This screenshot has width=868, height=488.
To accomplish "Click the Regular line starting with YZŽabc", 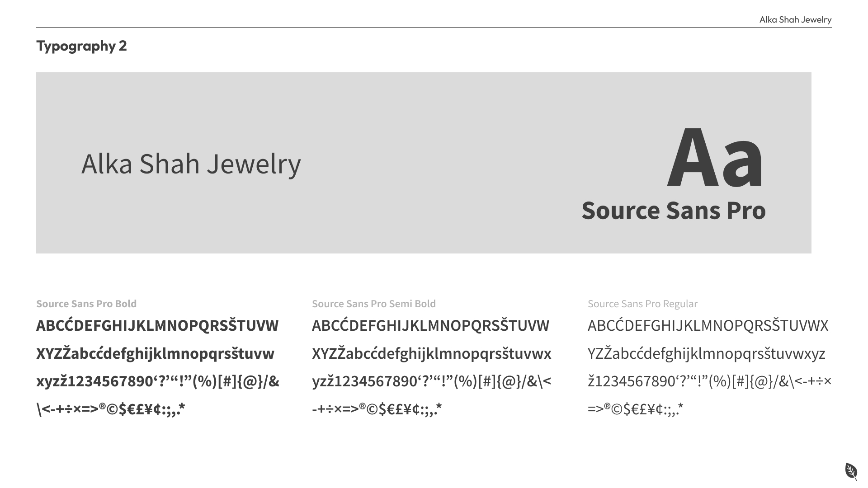I will (706, 354).
